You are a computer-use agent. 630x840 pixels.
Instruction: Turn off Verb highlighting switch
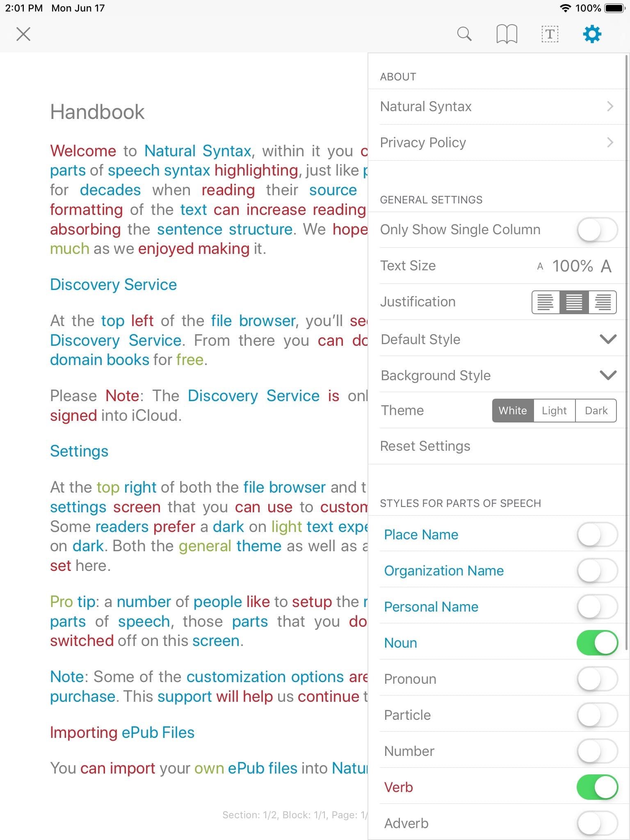(597, 787)
